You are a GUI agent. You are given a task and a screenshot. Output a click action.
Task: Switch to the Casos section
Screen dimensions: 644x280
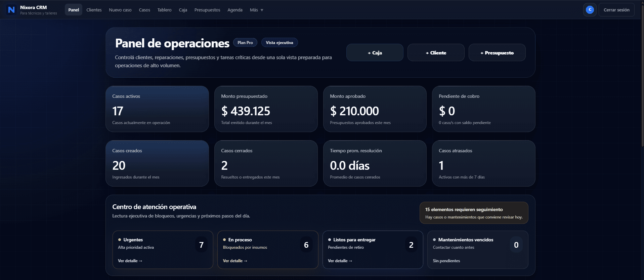(144, 10)
